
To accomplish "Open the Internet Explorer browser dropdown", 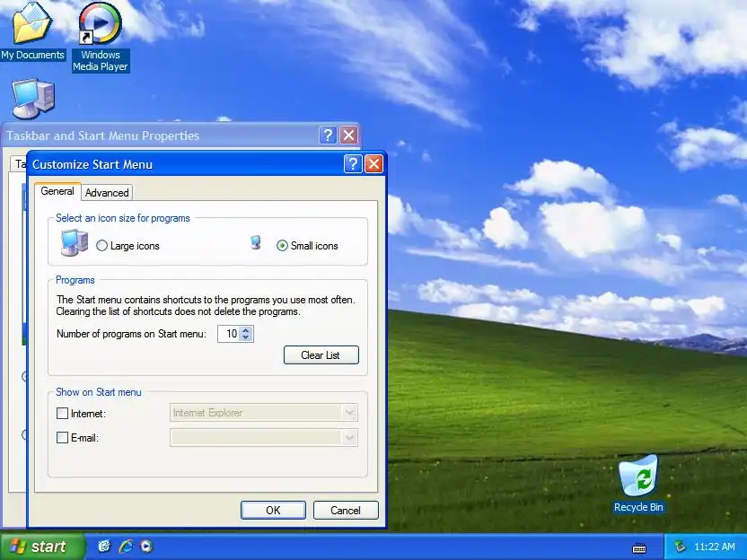I will point(349,413).
